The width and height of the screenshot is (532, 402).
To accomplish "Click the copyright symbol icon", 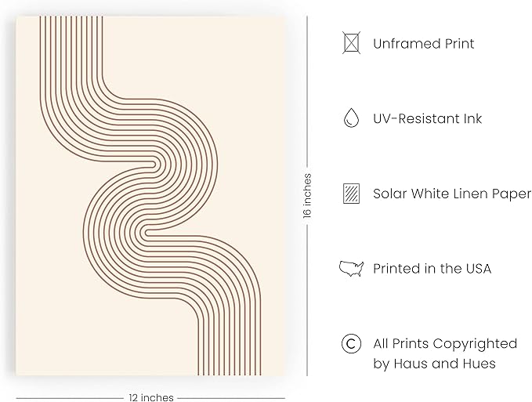I will click(x=350, y=343).
